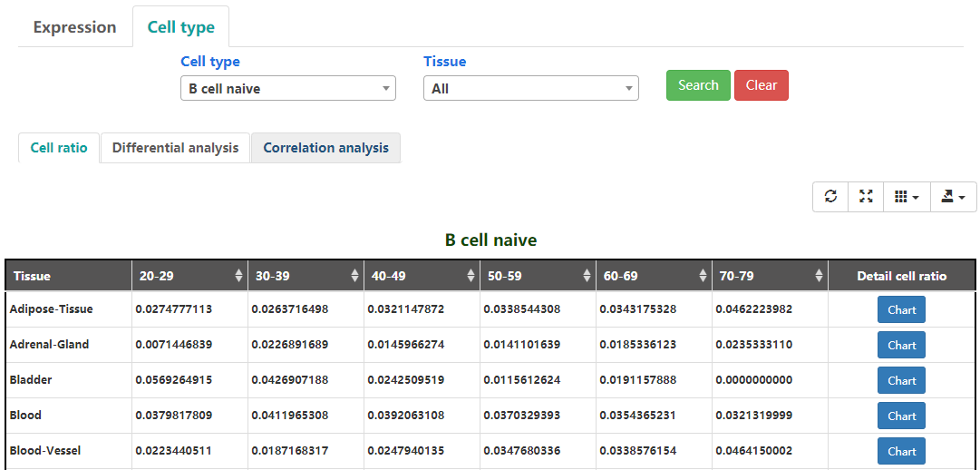Expand the Tissue dropdown
980x470 pixels.
pyautogui.click(x=530, y=89)
